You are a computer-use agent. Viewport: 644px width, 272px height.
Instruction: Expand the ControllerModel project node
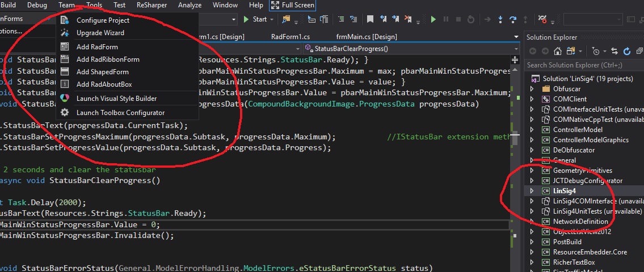(532, 129)
